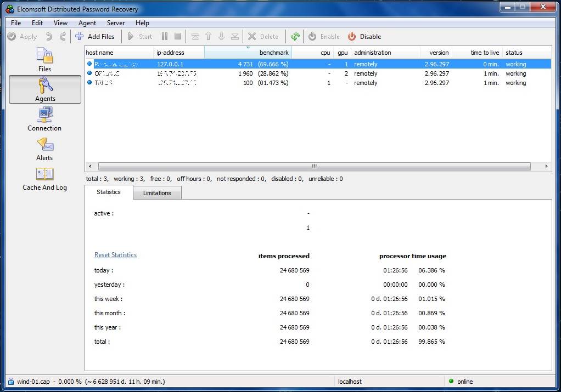The height and width of the screenshot is (392, 561).
Task: Click the pause icon in the toolbar
Action: (165, 36)
